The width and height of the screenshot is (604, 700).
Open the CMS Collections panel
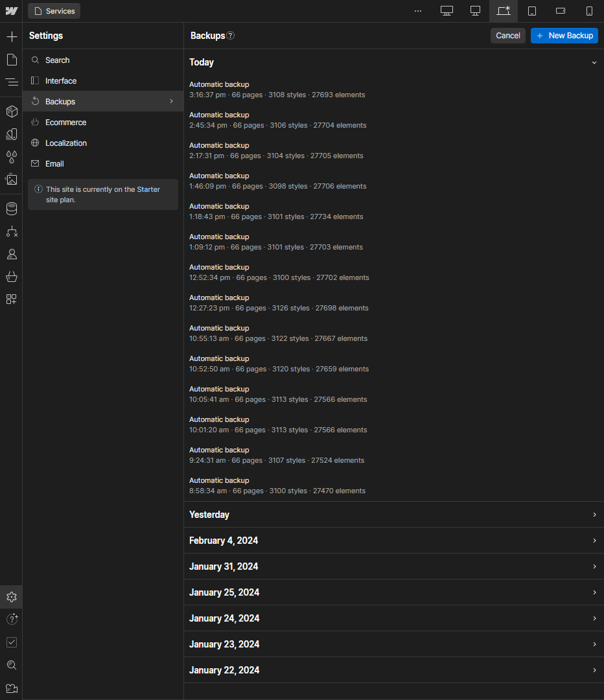(12, 209)
